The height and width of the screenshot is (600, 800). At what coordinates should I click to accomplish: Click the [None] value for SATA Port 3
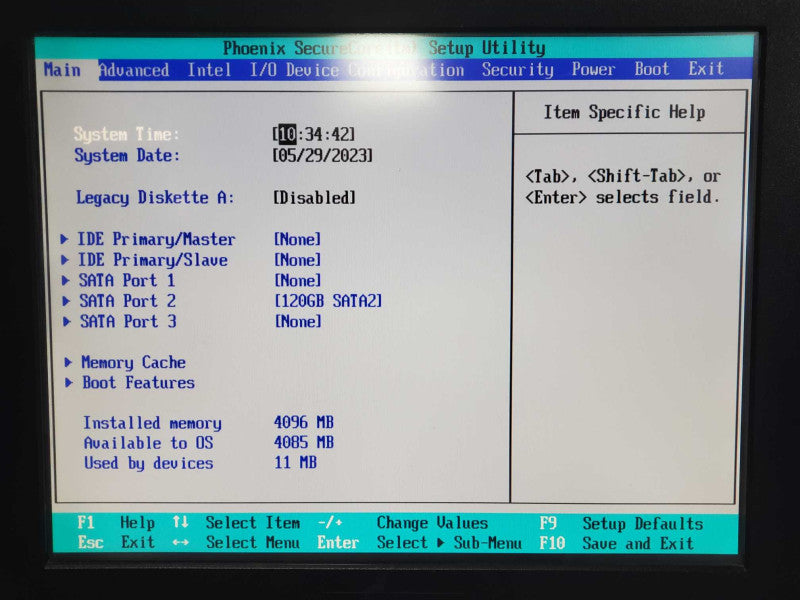click(298, 321)
